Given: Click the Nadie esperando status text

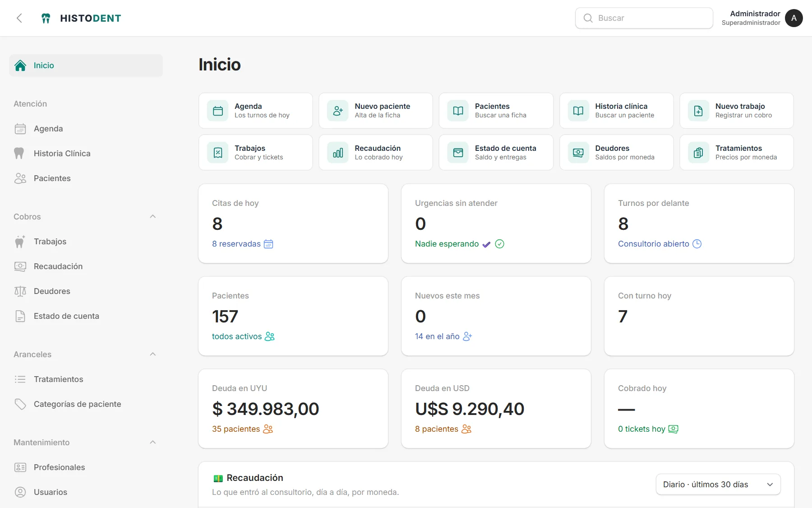Looking at the screenshot, I should [x=447, y=244].
